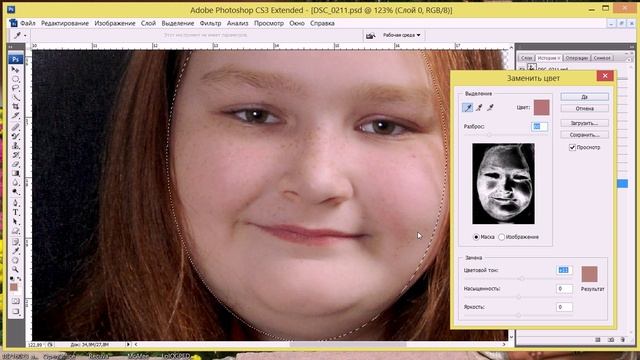Select the Elliptical Marquee tool
640x360 pixels.
point(16,79)
